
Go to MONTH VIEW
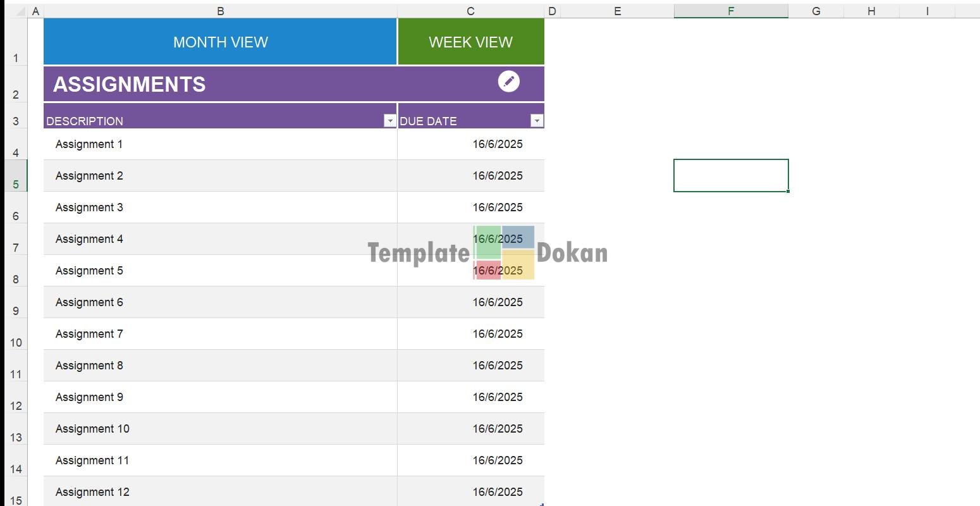220,42
